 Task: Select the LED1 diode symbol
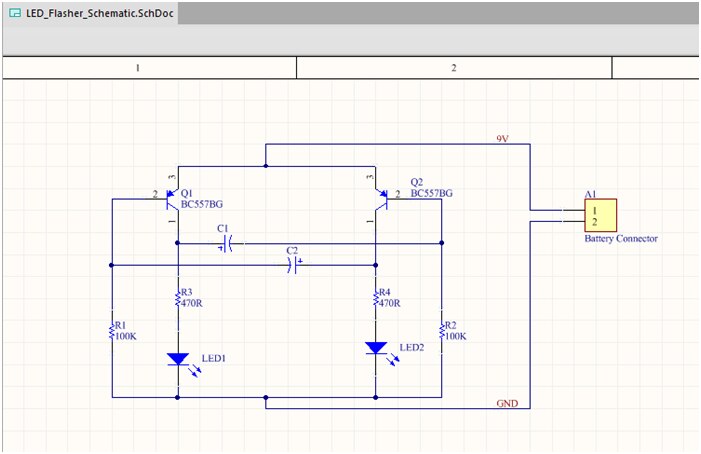click(x=178, y=359)
